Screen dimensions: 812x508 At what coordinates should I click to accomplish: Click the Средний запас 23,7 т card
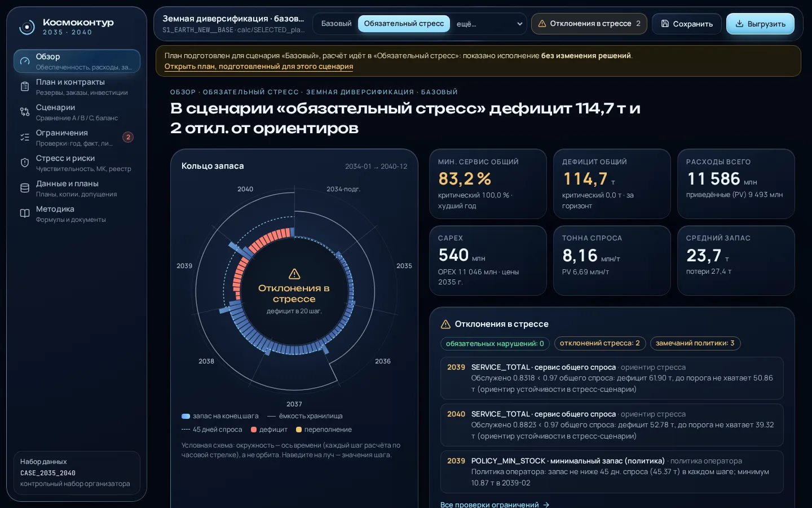click(x=736, y=261)
